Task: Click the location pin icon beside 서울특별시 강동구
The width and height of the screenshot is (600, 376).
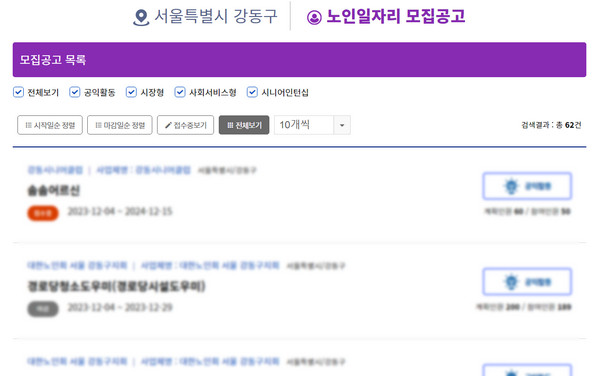Action: coord(141,17)
